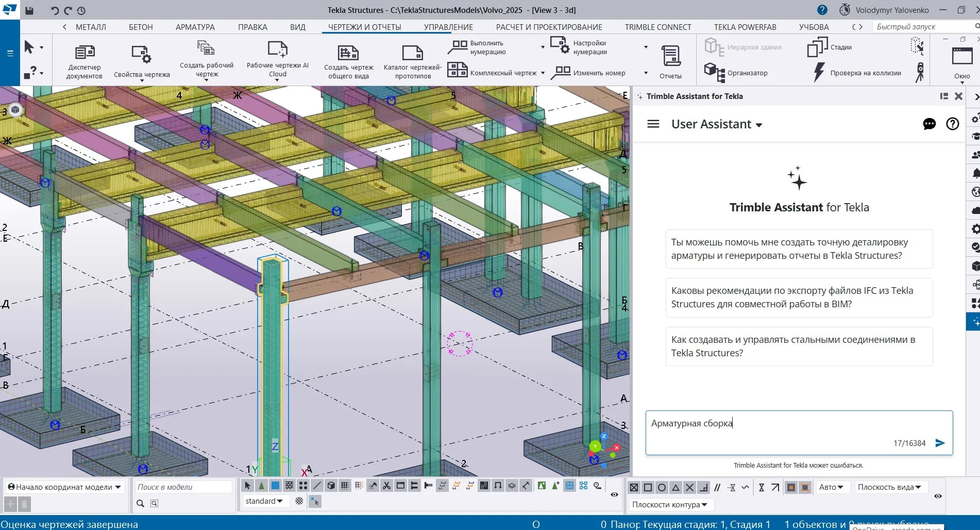Image resolution: width=980 pixels, height=530 pixels.
Task: Switch to the АРМАТУРА ribbon tab
Action: 195,27
